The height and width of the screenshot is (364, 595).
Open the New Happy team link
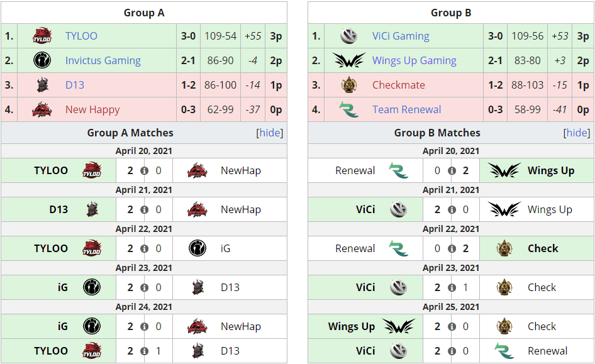pyautogui.click(x=92, y=109)
